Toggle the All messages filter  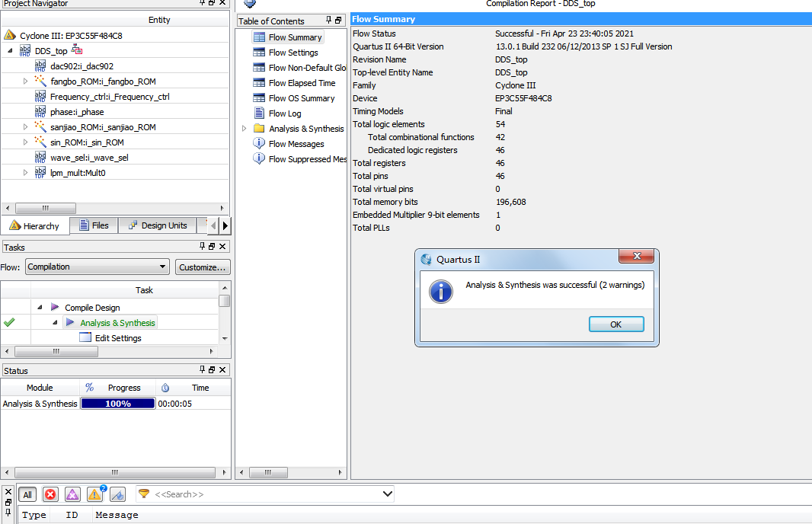[27, 494]
